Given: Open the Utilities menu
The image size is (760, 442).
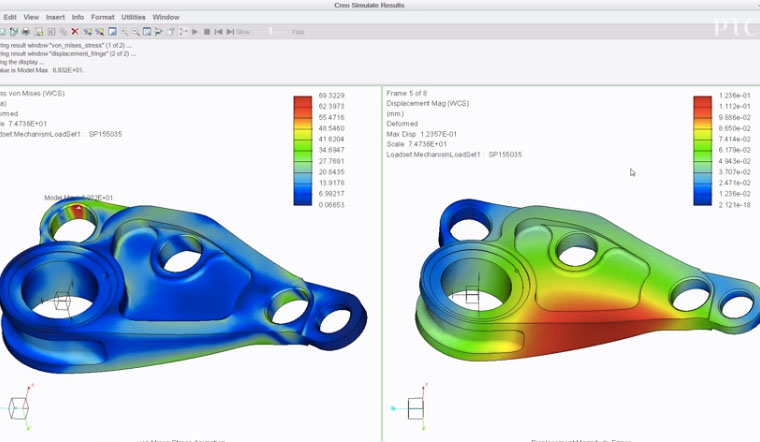Looking at the screenshot, I should tap(133, 17).
